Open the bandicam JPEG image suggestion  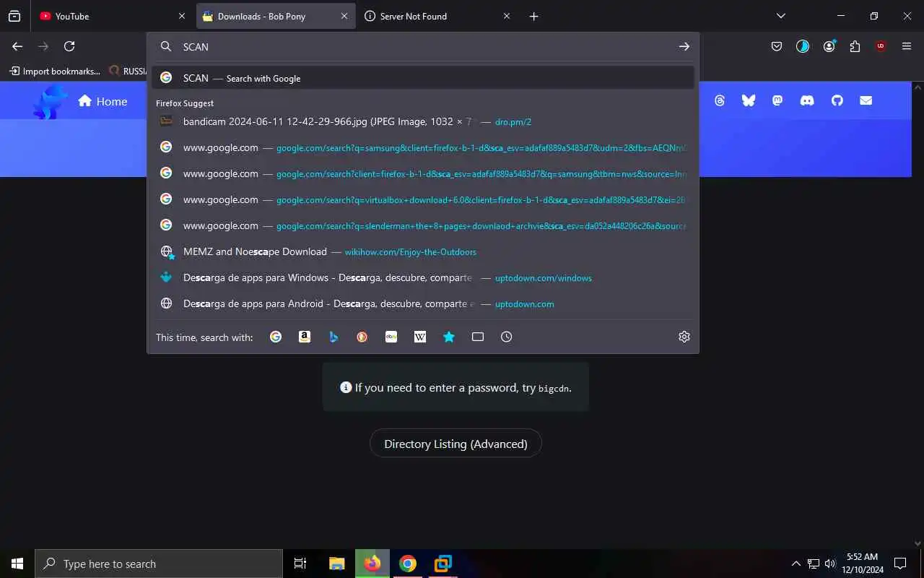point(423,121)
